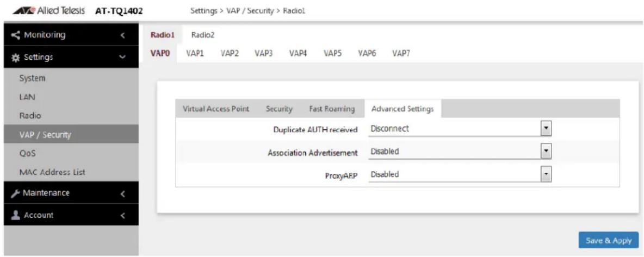Select the VAP5 tab

click(333, 53)
